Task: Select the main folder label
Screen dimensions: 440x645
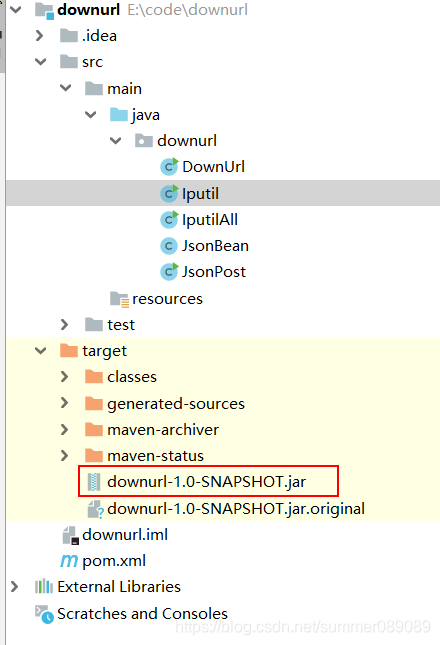Action: (125, 88)
